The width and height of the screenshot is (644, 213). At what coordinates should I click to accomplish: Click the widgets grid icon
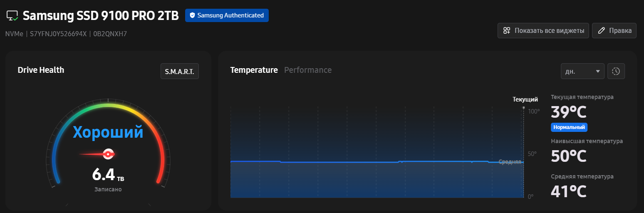pos(506,30)
